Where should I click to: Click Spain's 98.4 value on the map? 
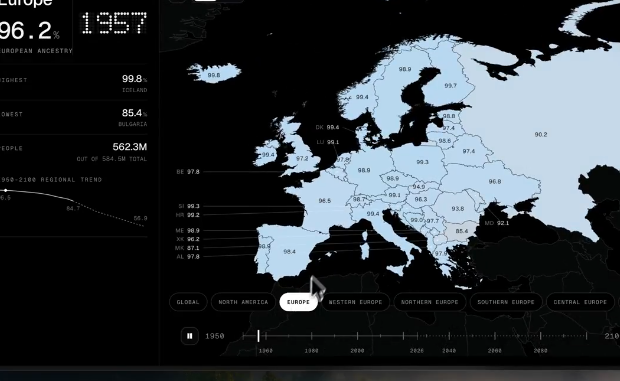[289, 251]
